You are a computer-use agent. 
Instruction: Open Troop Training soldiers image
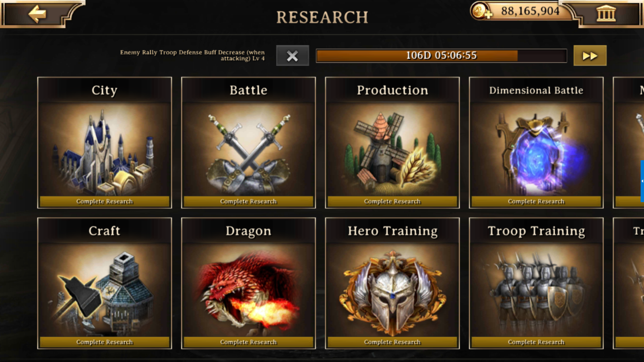(536, 290)
